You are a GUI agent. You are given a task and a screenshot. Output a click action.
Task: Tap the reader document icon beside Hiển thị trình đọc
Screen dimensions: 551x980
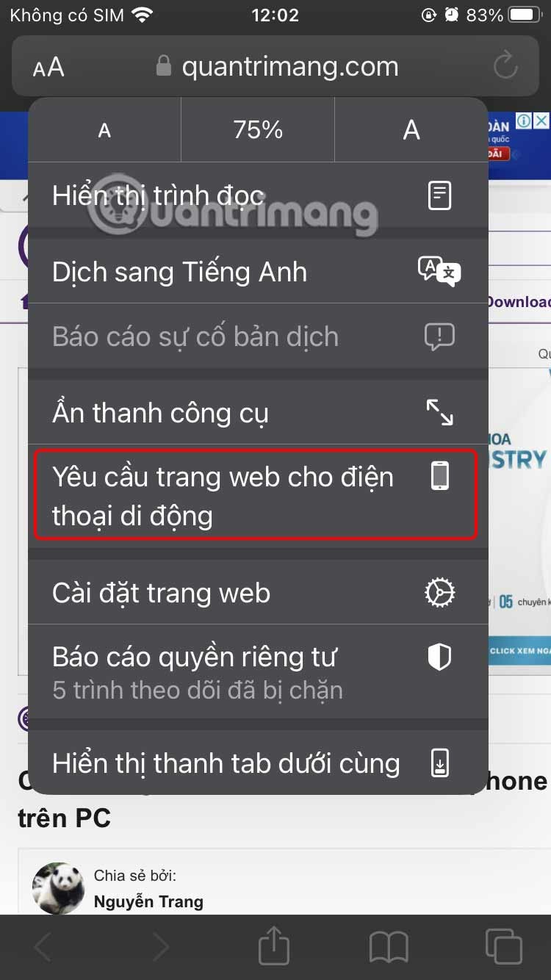(439, 195)
